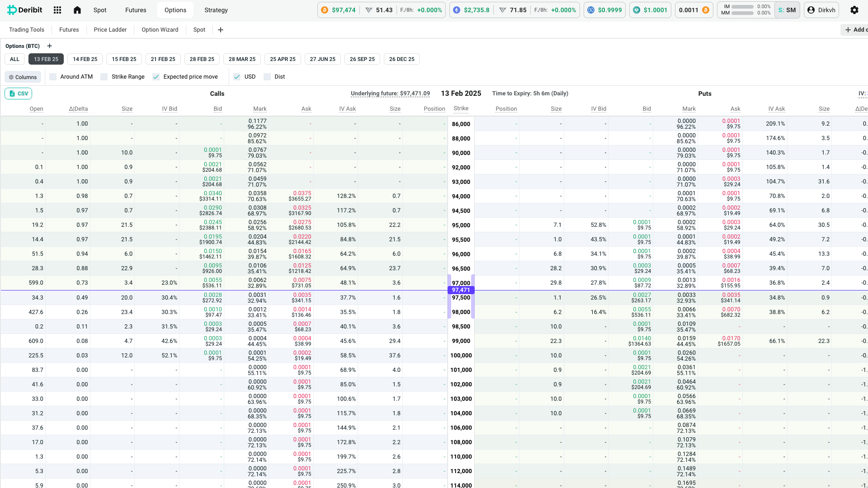This screenshot has height=488, width=868.
Task: Click calls Δ|Delta column header
Action: [78, 109]
